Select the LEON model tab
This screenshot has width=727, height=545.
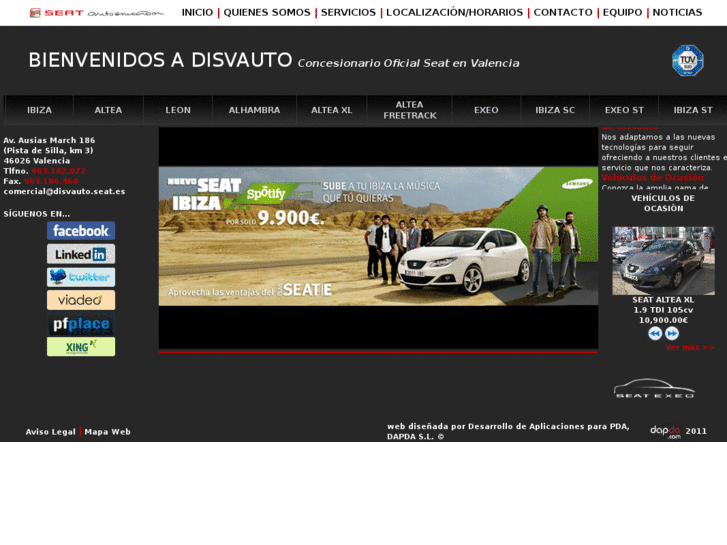[178, 110]
